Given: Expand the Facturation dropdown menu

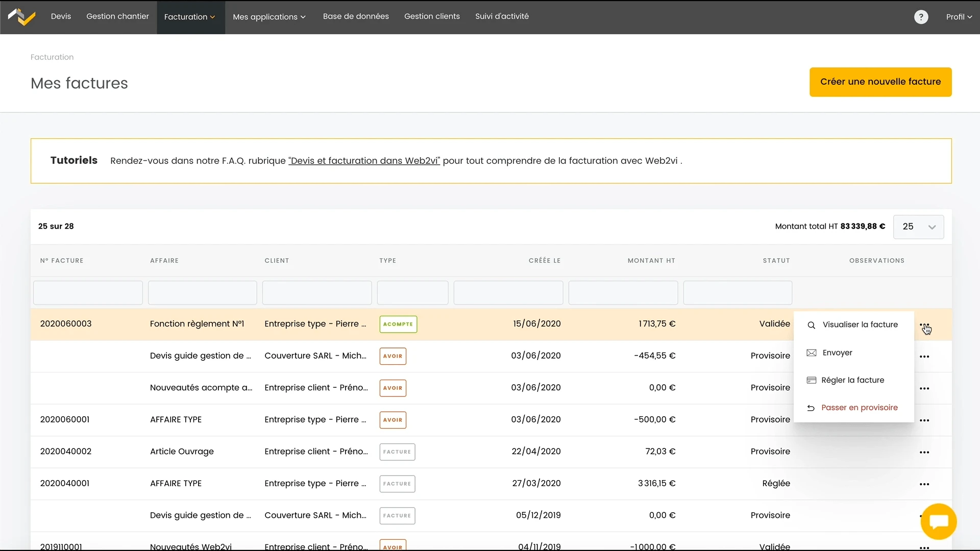Looking at the screenshot, I should coord(190,17).
